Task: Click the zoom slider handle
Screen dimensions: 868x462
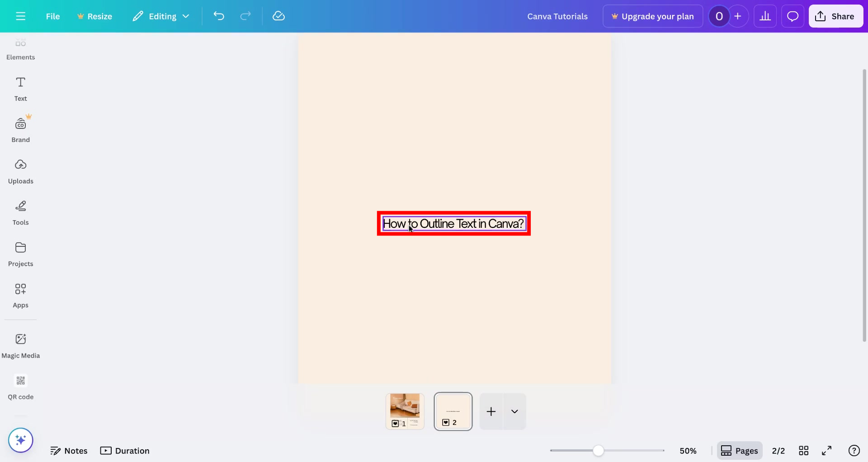Action: coord(598,451)
